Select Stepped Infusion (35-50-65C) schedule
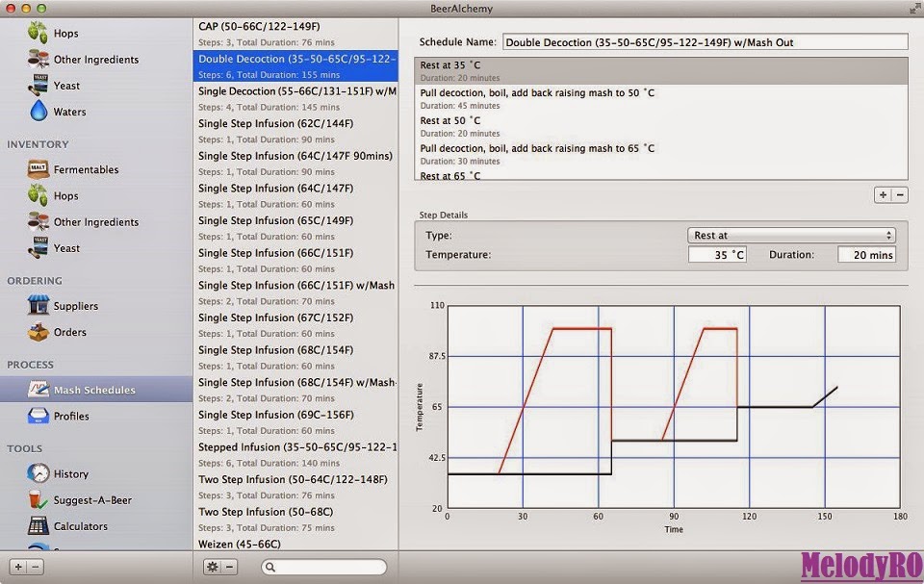Image resolution: width=924 pixels, height=584 pixels. [x=295, y=455]
